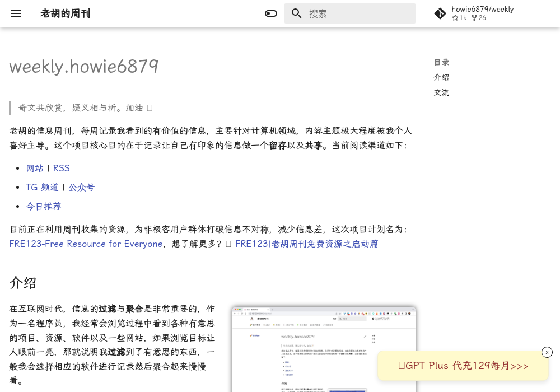Click the GPT Plus 代充129每月 banner

coord(463,366)
